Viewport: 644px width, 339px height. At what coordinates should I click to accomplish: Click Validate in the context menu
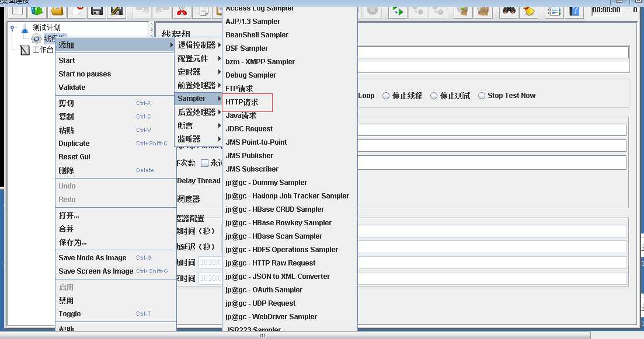(72, 88)
